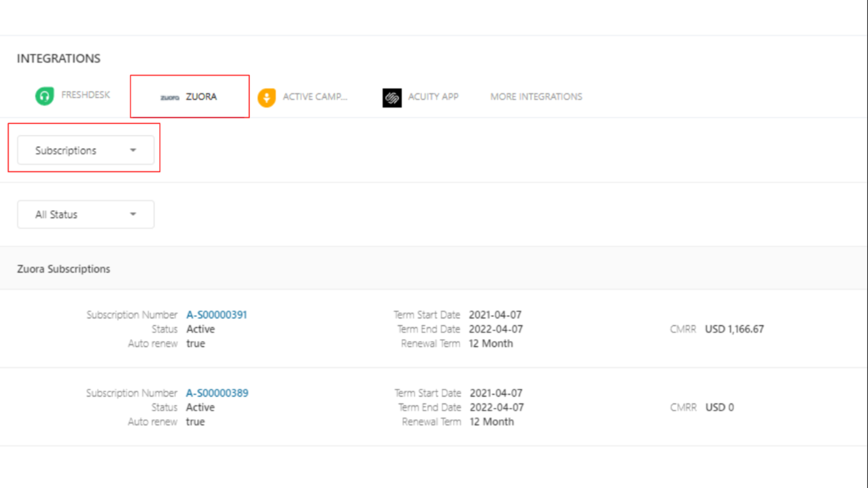Click the orange ActiveCampaign icon
Viewport: 868px width, 488px height.
[266, 98]
